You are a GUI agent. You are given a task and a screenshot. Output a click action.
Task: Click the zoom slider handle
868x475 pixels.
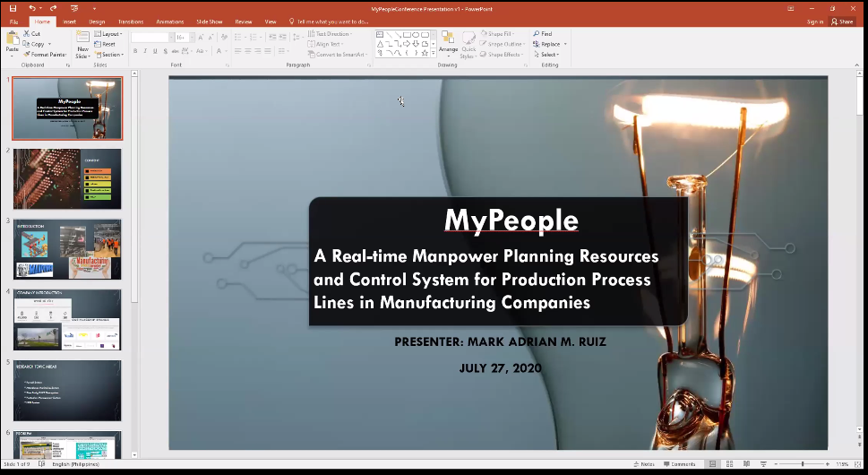tap(802, 464)
